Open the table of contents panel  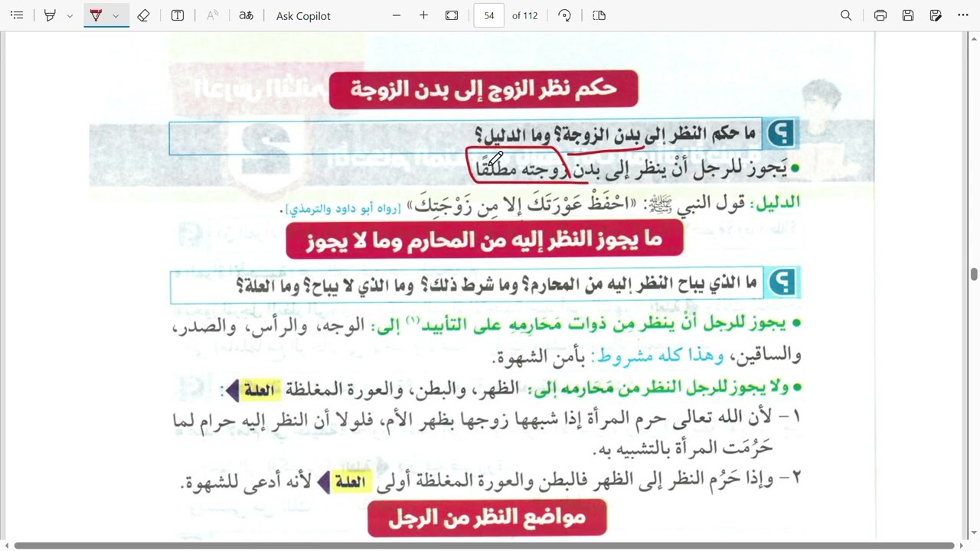[x=17, y=15]
